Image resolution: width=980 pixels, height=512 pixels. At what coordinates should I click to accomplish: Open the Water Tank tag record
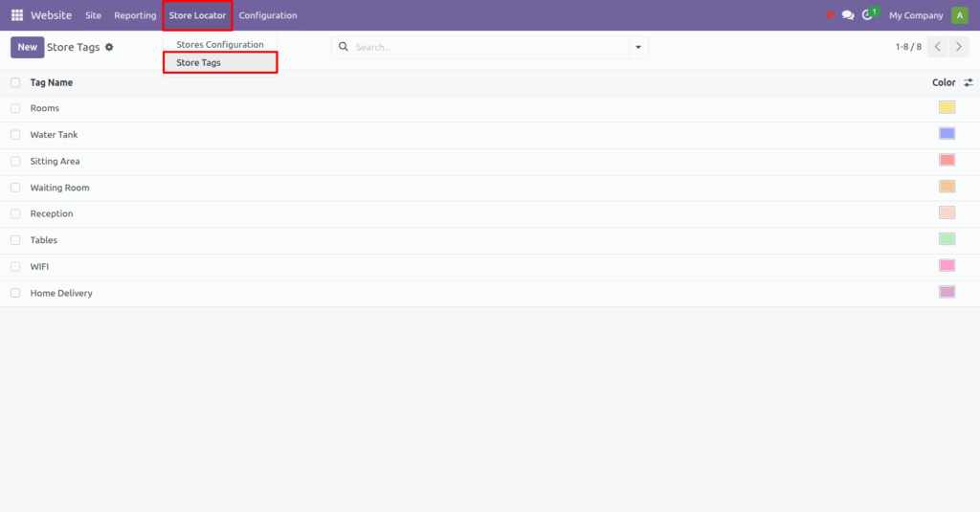pyautogui.click(x=54, y=134)
